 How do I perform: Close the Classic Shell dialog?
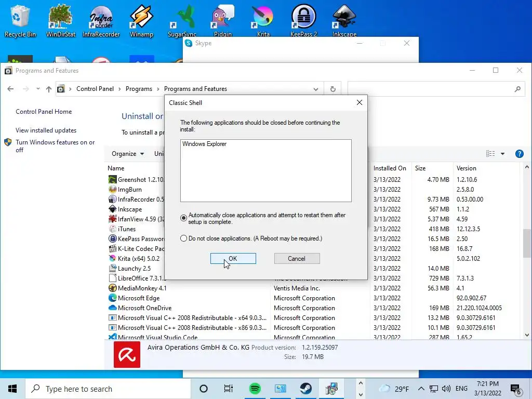click(360, 102)
